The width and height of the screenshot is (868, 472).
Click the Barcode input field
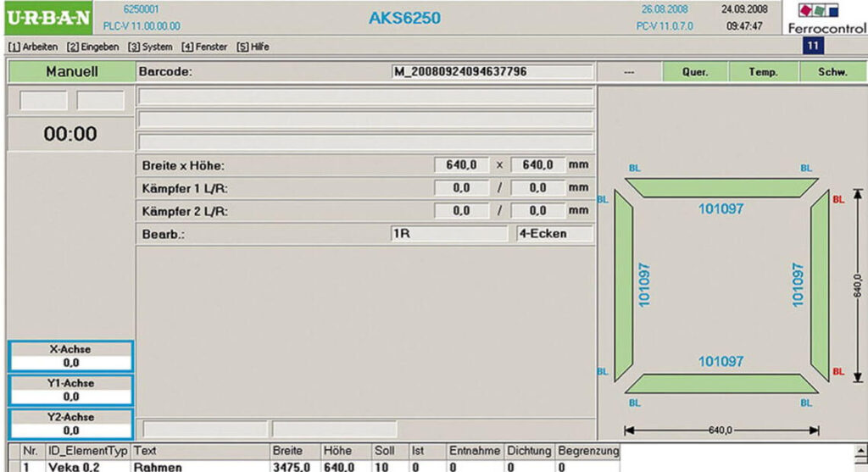(492, 72)
